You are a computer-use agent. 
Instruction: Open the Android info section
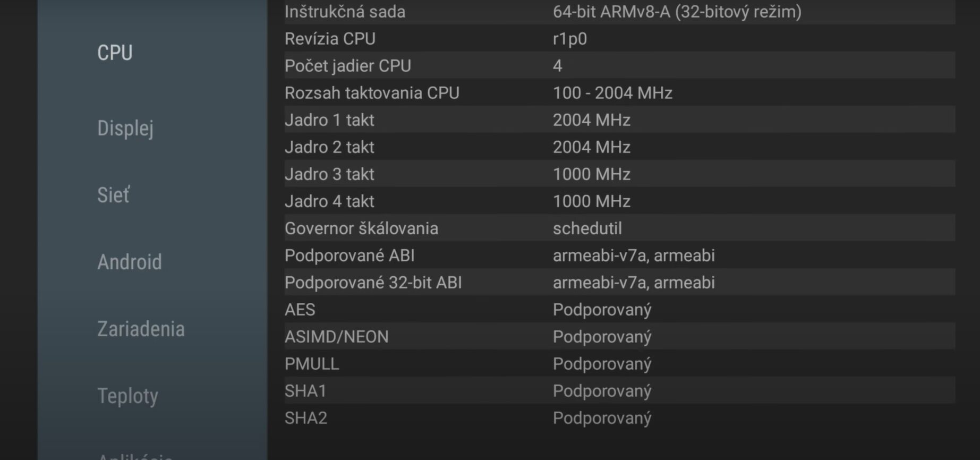point(130,262)
